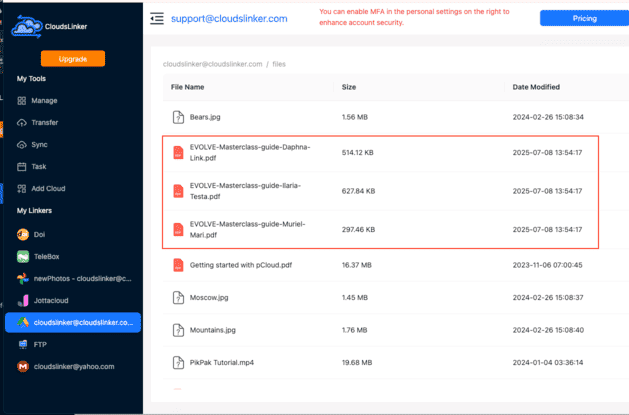The height and width of the screenshot is (415, 629).
Task: Click the FTP linker icon
Action: tap(23, 344)
